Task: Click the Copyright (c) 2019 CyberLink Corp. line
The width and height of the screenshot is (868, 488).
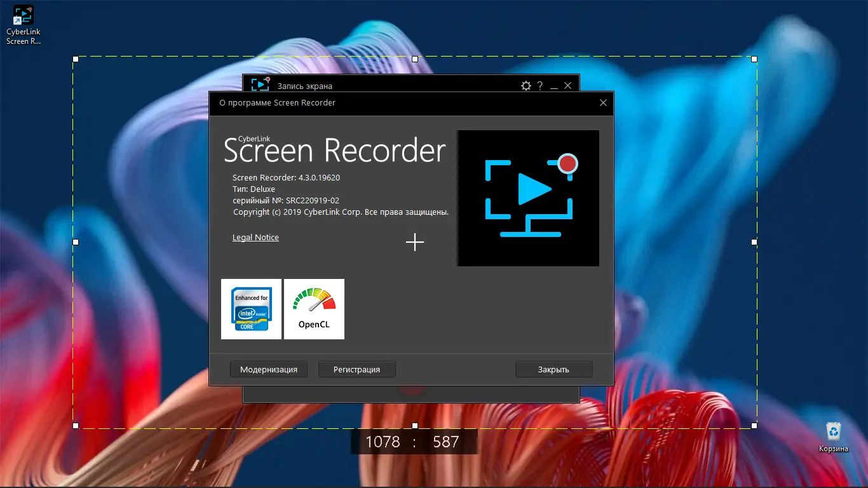Action: click(x=341, y=212)
